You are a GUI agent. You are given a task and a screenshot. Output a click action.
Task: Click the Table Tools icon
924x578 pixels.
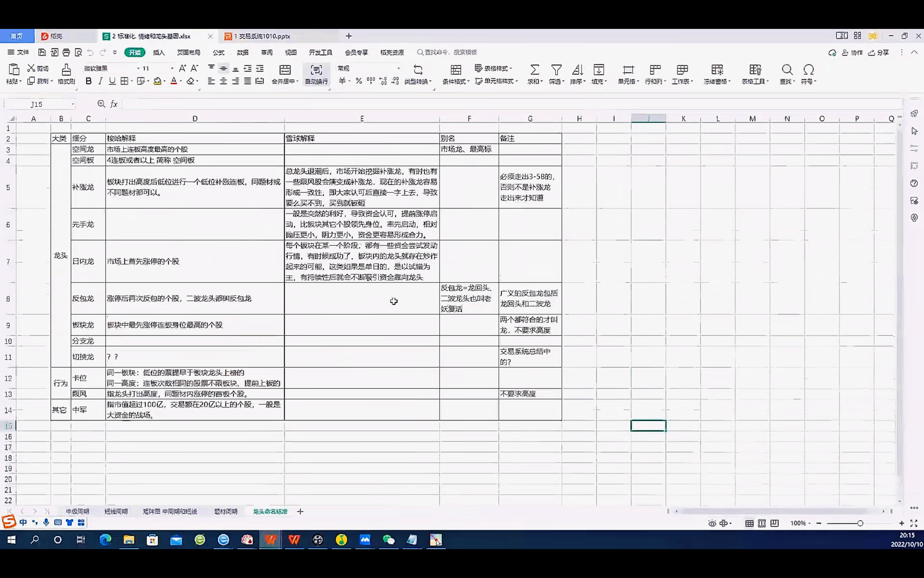click(x=755, y=70)
